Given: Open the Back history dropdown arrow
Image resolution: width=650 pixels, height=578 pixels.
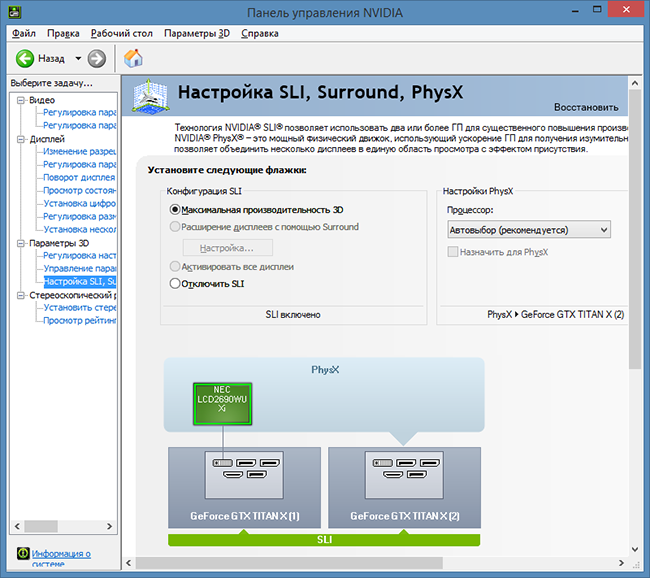Looking at the screenshot, I should (78, 58).
